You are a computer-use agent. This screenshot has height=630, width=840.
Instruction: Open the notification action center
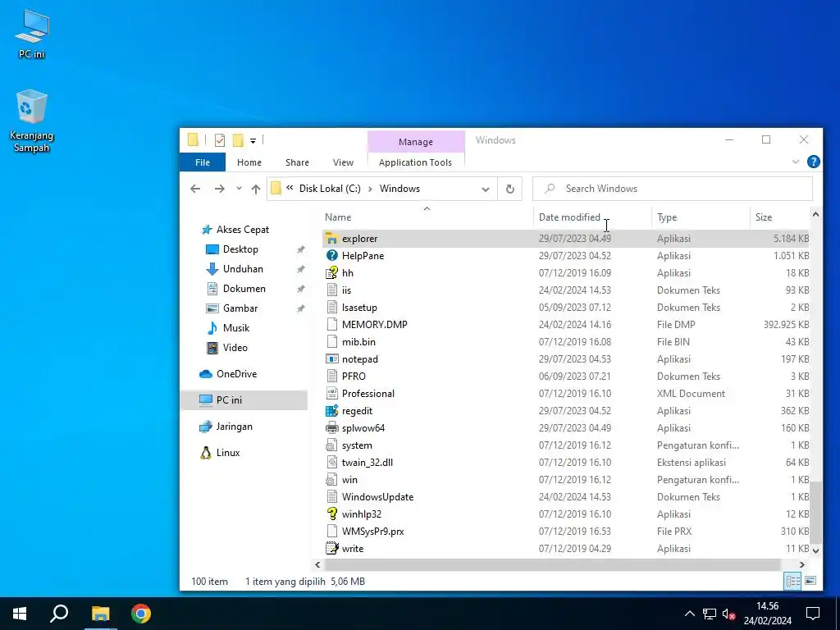click(813, 614)
